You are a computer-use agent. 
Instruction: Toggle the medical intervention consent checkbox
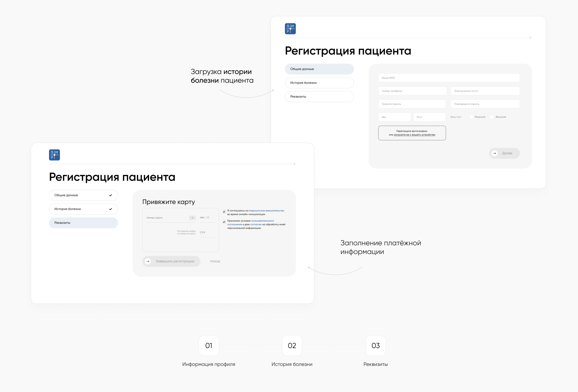point(224,212)
